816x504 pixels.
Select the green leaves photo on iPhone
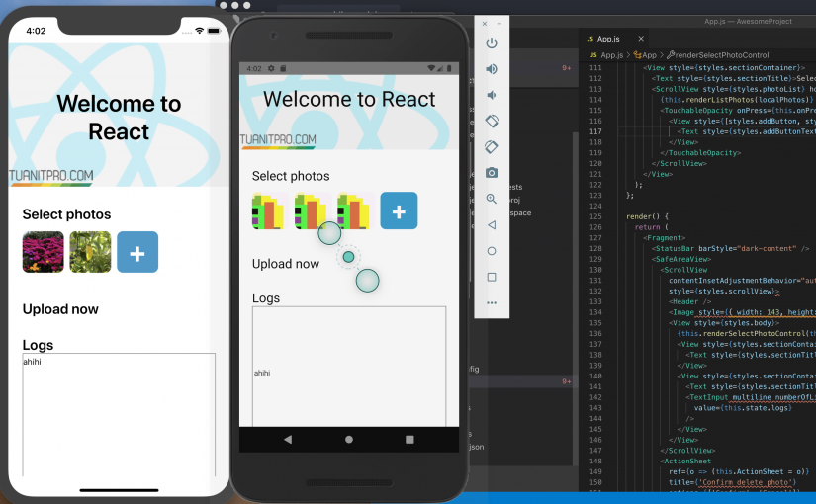click(91, 252)
